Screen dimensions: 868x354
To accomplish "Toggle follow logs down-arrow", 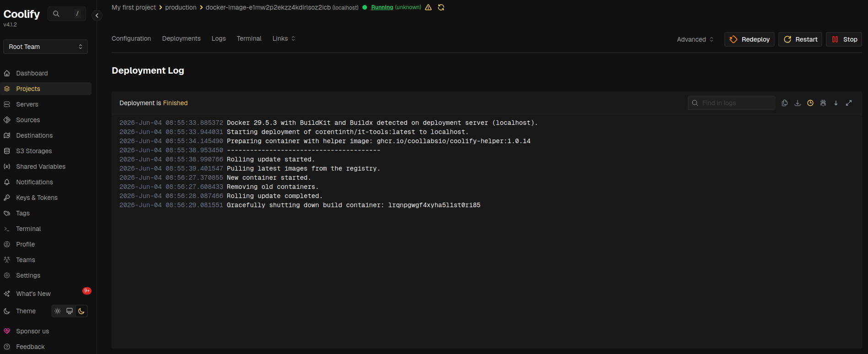I will click(836, 103).
